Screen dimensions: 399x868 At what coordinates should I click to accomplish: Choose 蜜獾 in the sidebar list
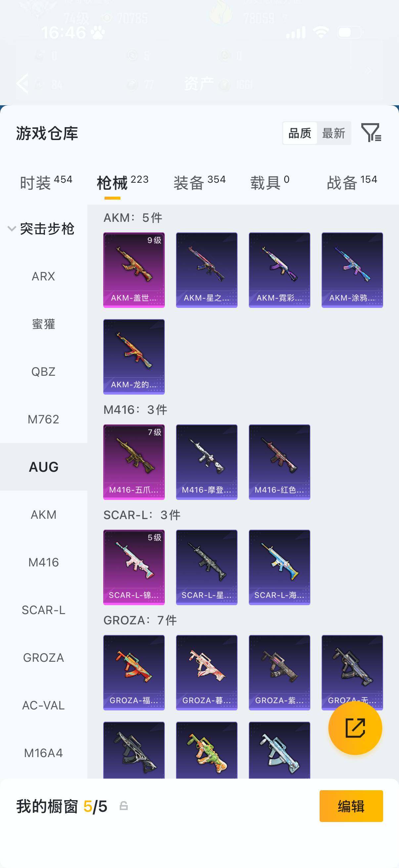click(44, 324)
